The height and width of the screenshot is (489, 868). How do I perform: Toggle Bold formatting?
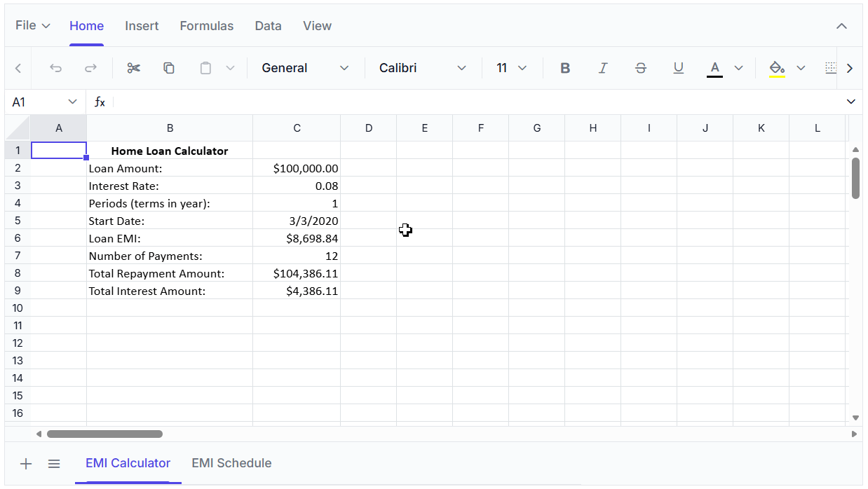point(565,68)
